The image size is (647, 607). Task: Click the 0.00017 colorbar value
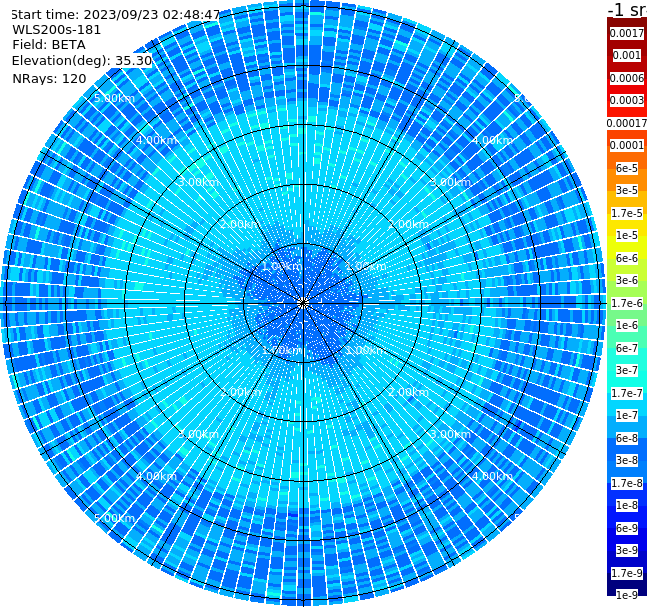click(627, 123)
